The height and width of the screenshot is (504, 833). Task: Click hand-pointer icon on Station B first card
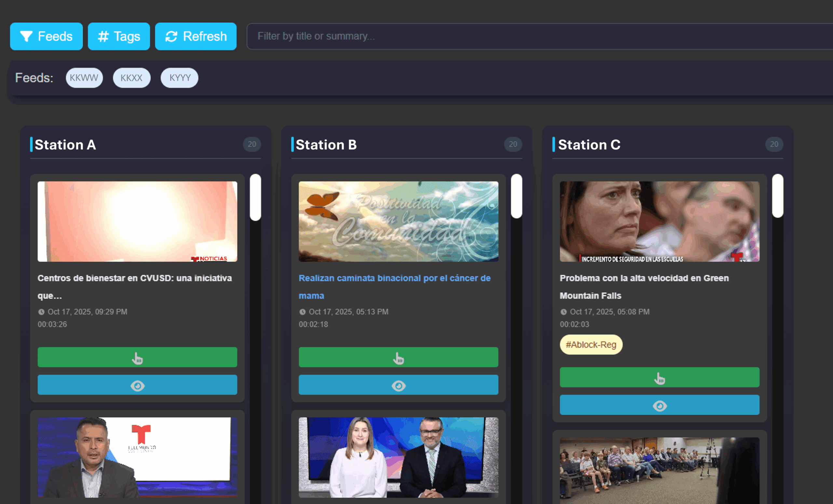coord(398,357)
